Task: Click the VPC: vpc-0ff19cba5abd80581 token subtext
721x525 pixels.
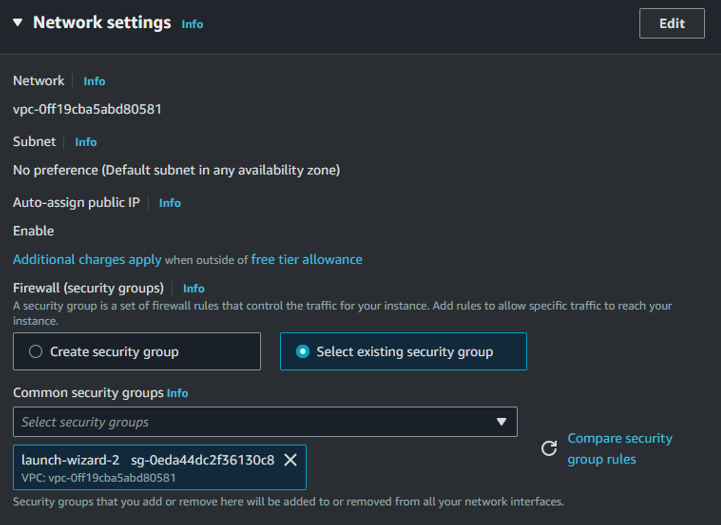Action: coord(98,478)
